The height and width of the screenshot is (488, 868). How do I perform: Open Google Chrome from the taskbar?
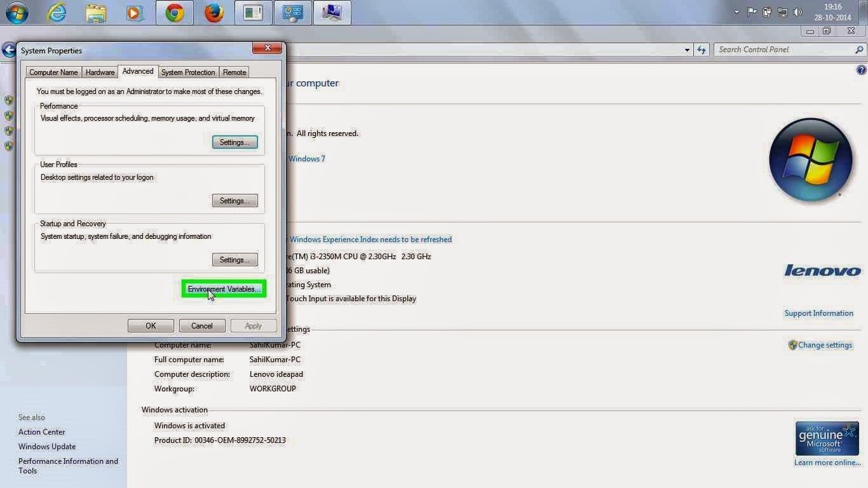(175, 11)
